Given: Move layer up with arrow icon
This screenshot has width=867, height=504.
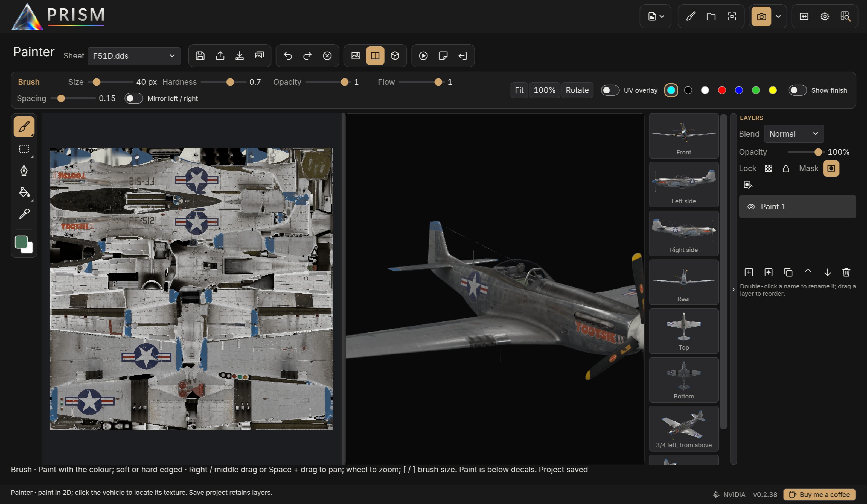Looking at the screenshot, I should click(x=808, y=272).
